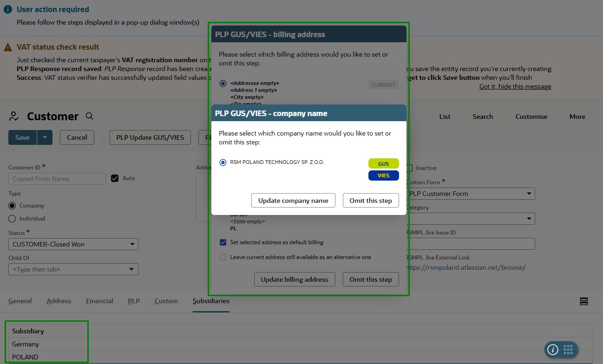Click the customer record icon by title
The width and height of the screenshot is (603, 364).
[x=14, y=117]
